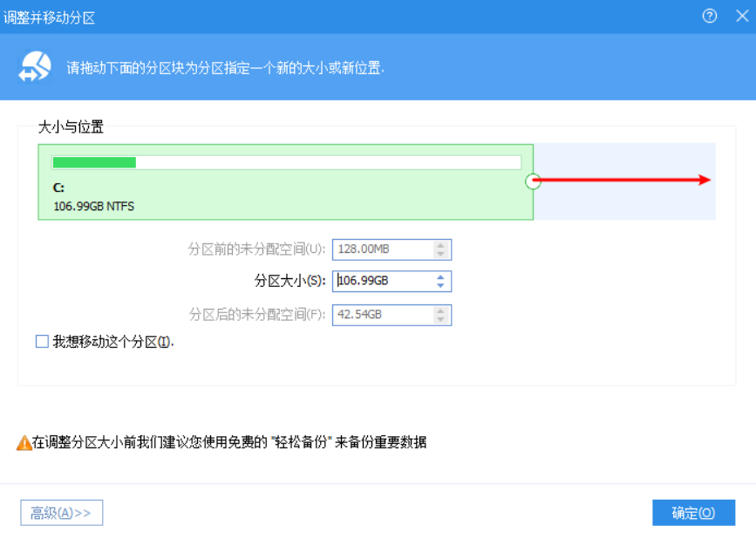
Task: Click the help question mark icon
Action: click(x=709, y=16)
